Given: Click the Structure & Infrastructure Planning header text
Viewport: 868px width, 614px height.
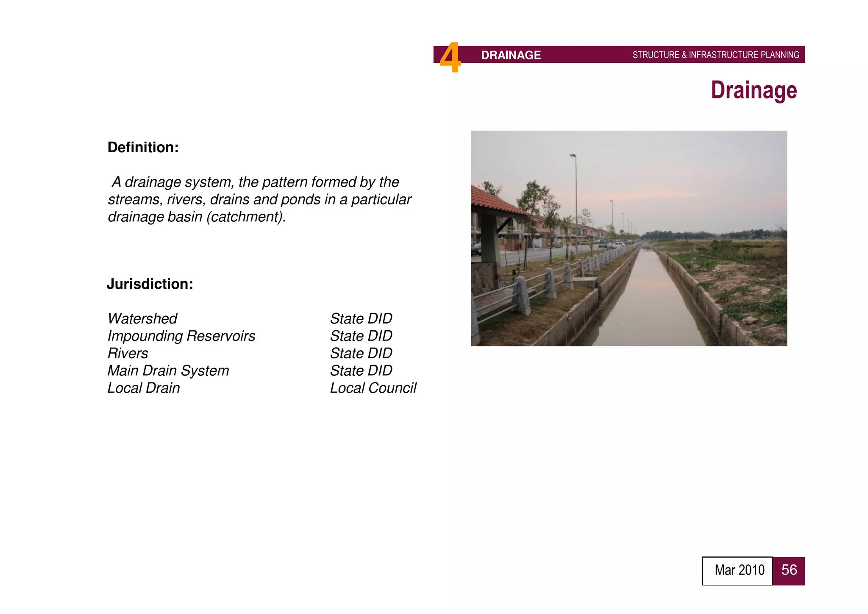Looking at the screenshot, I should (715, 55).
